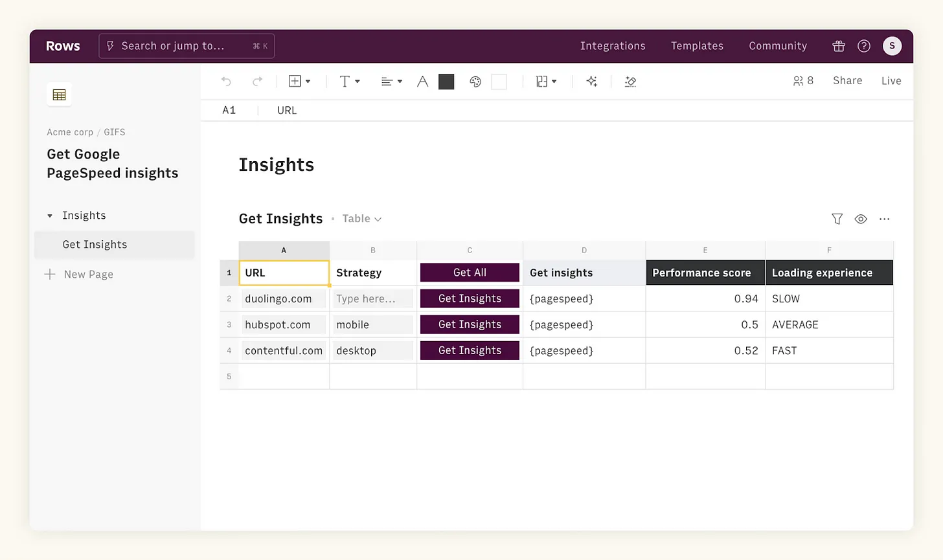Toggle the eye visibility icon
943x560 pixels.
click(861, 219)
